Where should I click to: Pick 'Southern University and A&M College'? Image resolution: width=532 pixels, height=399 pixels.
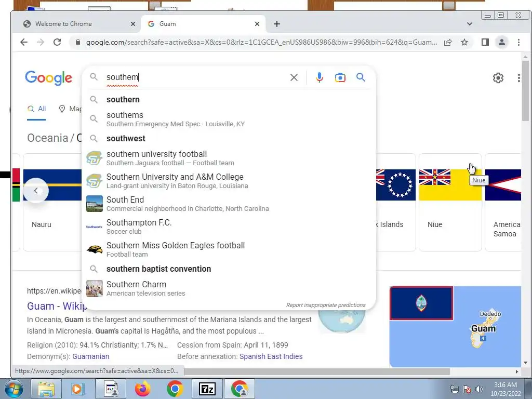tap(229, 181)
